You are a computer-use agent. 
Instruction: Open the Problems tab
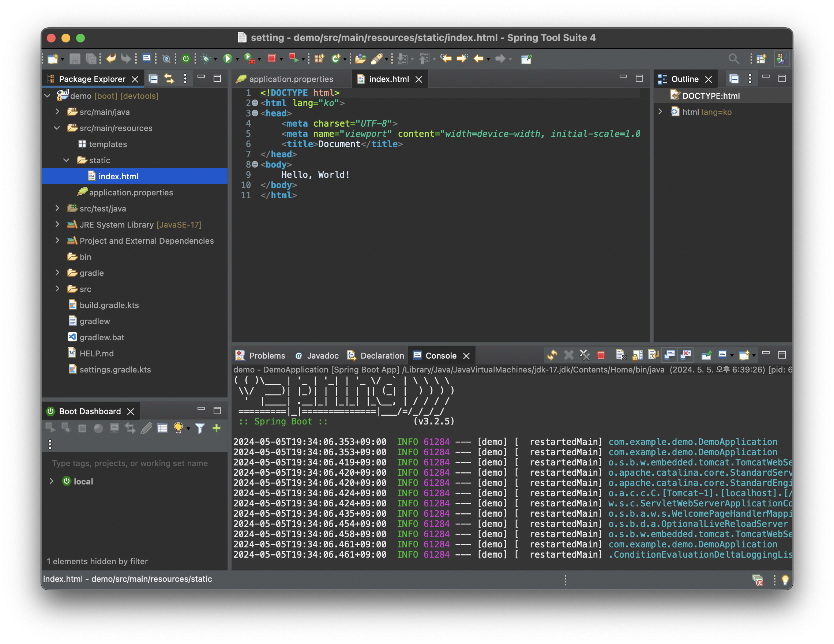coord(267,356)
